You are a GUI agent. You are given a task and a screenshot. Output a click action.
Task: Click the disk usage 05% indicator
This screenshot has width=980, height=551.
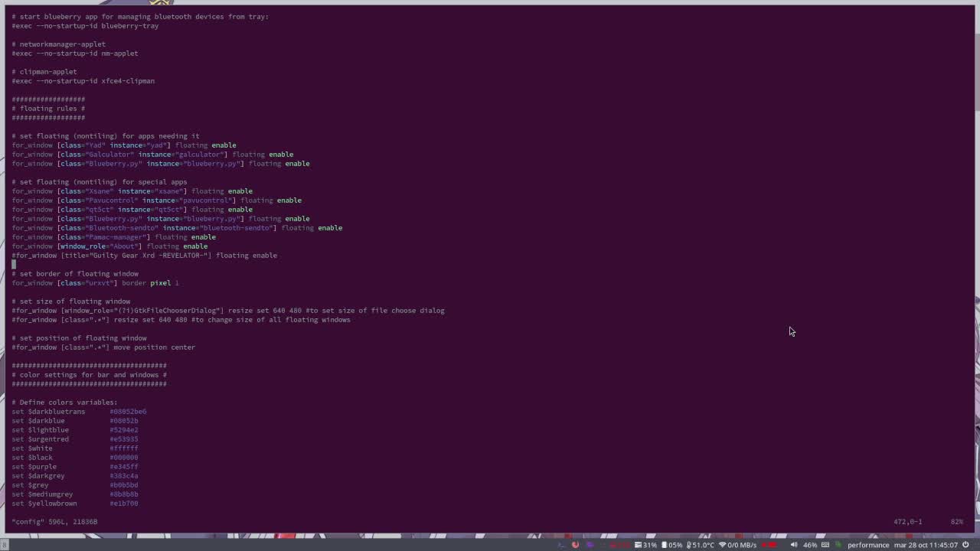tap(671, 545)
